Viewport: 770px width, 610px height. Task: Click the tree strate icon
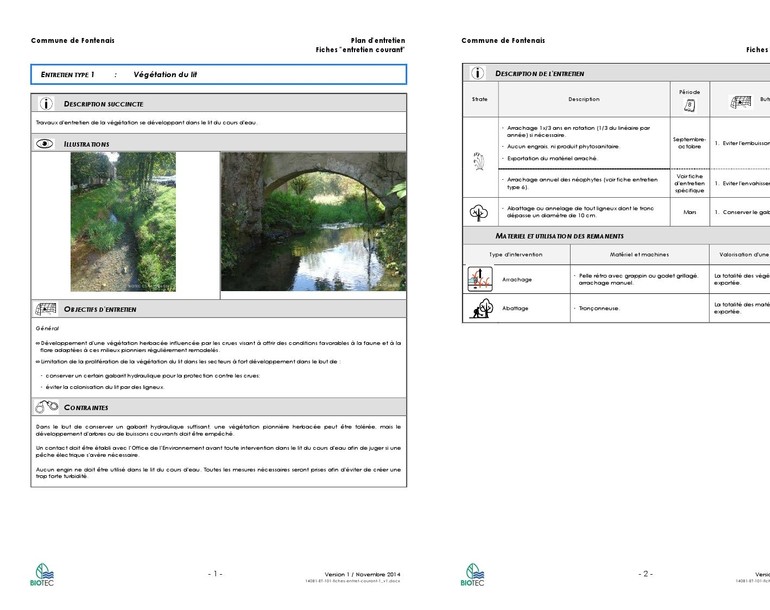point(479,212)
